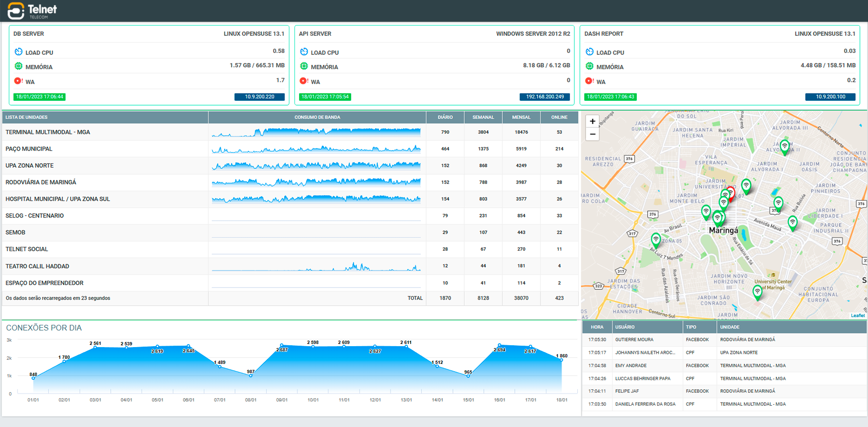Viewport: 868px width, 427px height.
Task: Select the Telnet Social unit row
Action: tap(290, 249)
